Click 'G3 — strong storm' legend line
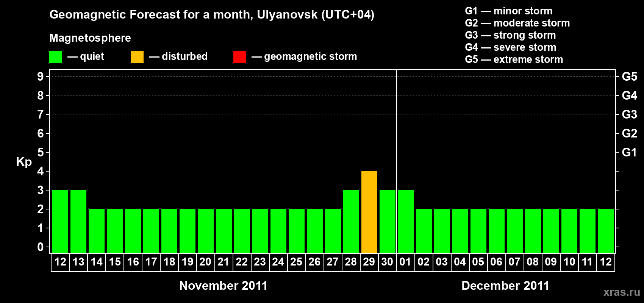Screen dimensions: 644x303 (510, 35)
